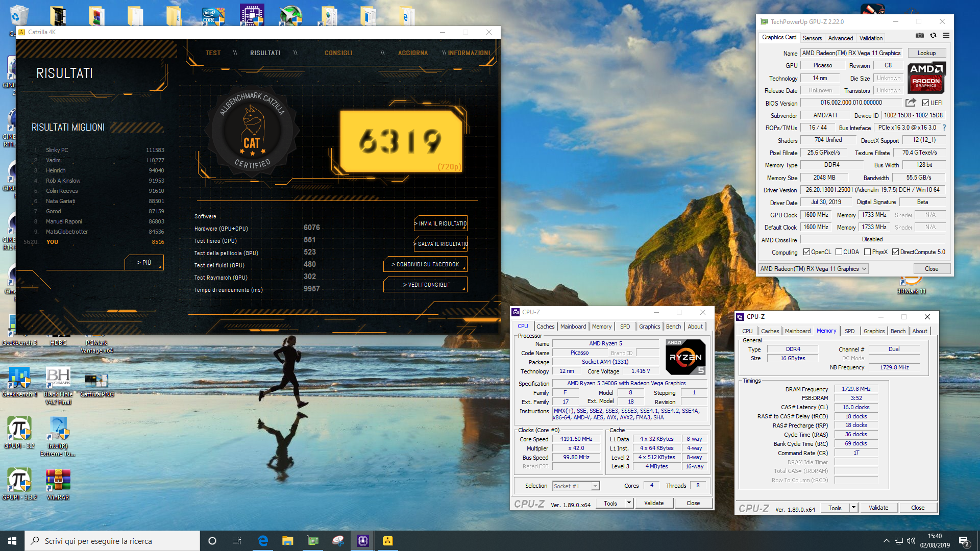The width and height of the screenshot is (980, 551).
Task: Open Bench tab in right CPU-Z
Action: pyautogui.click(x=898, y=331)
